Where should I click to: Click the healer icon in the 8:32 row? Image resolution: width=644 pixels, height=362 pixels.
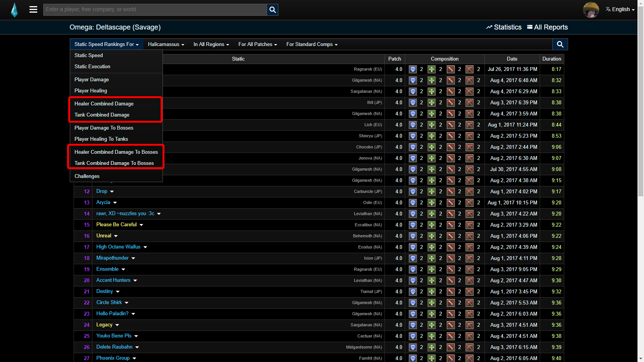coord(432,81)
